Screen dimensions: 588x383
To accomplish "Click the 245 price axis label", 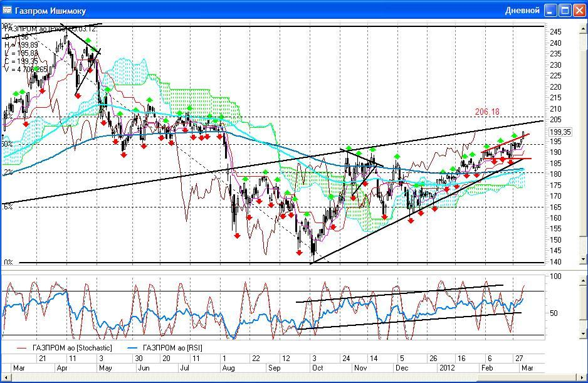I will coord(556,32).
